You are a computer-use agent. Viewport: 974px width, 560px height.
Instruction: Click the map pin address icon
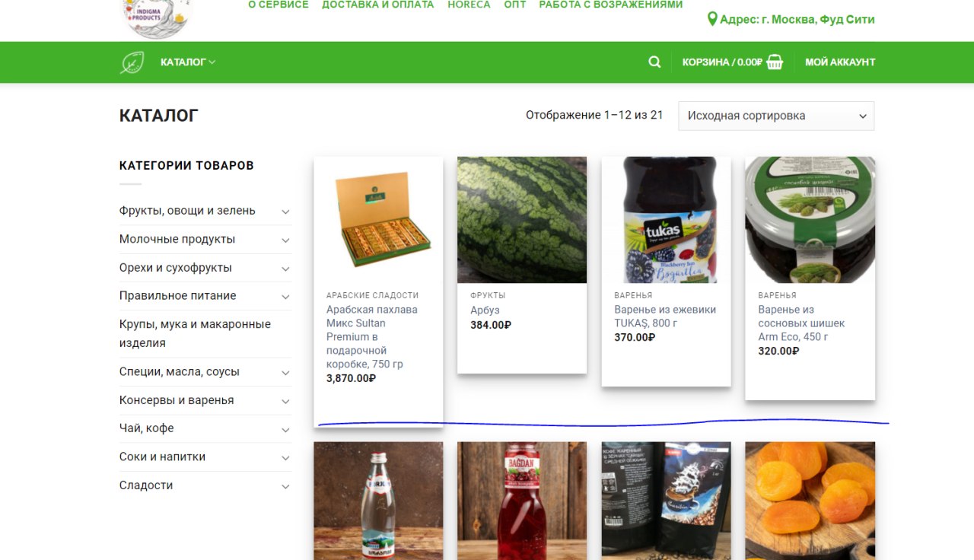tap(712, 19)
